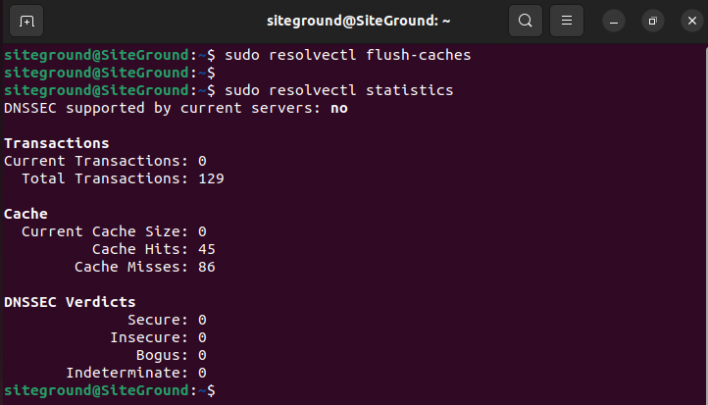Click the Indeterminate verdict line
The image size is (708, 405).
coord(136,373)
